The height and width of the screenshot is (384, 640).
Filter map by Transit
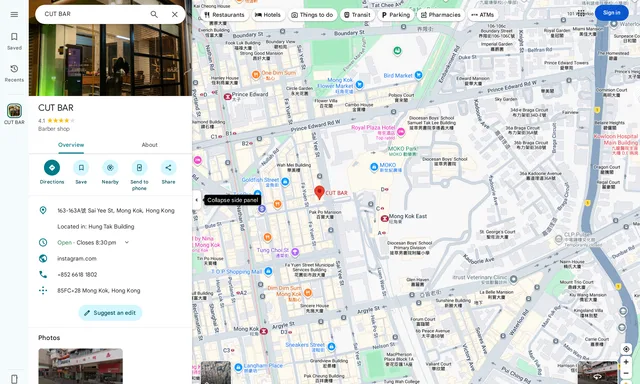point(357,15)
